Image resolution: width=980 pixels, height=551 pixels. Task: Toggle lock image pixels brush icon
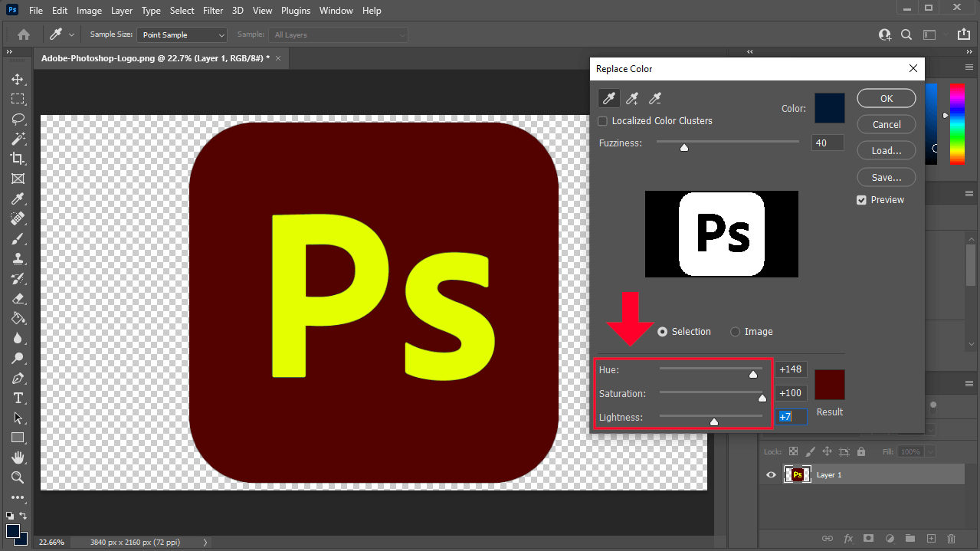coord(810,452)
